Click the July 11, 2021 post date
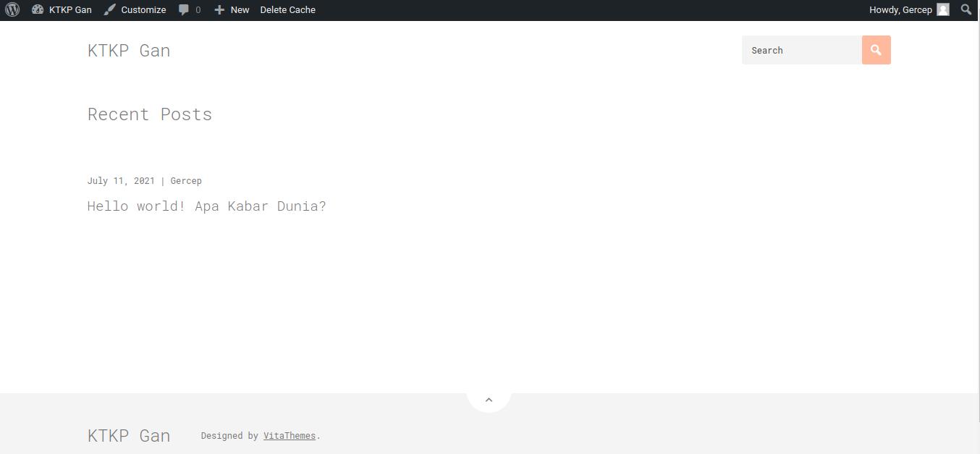The width and height of the screenshot is (980, 454). pyautogui.click(x=121, y=181)
